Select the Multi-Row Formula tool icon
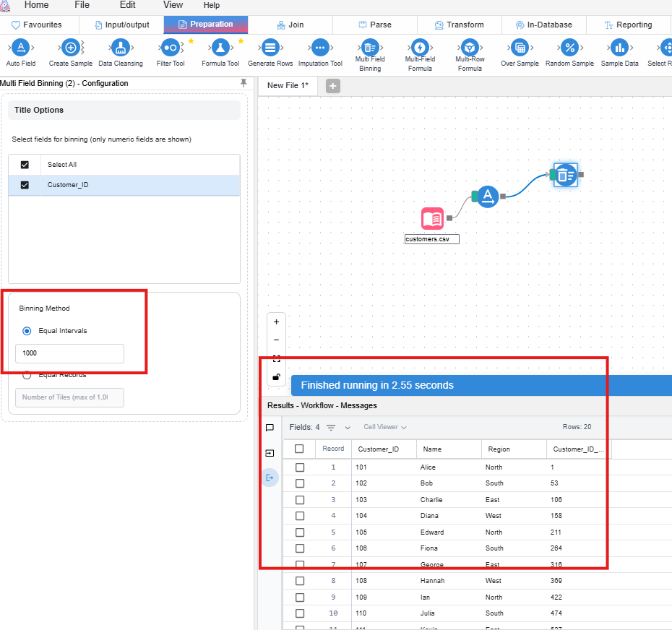Screen dimensions: 672x630 (470, 48)
